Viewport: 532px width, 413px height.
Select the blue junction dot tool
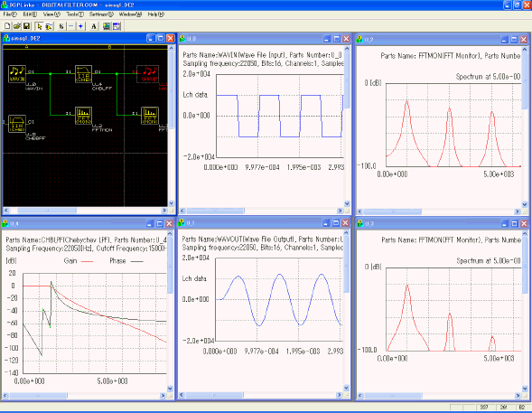coord(80,26)
